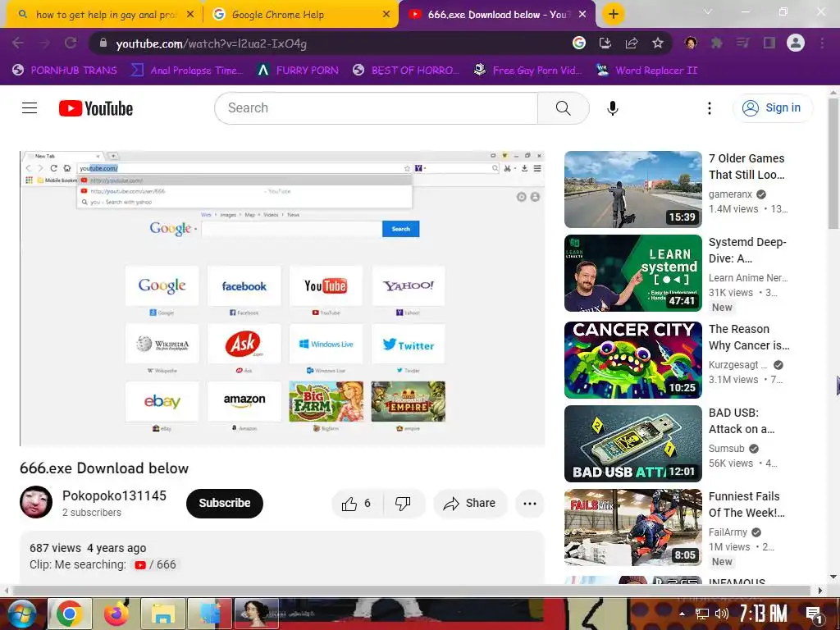The image size is (840, 630).
Task: Open the BAD USB attack video thumbnail
Action: pos(632,444)
